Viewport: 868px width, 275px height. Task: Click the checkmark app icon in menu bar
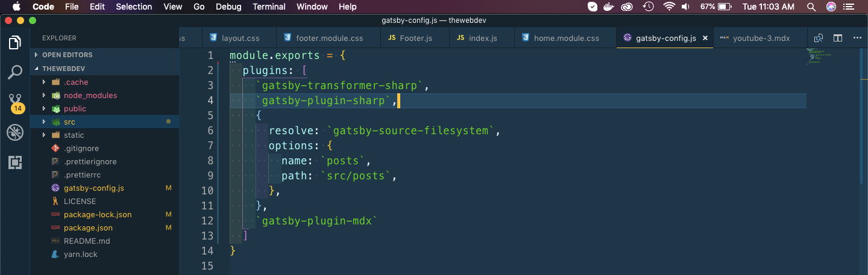tap(593, 7)
